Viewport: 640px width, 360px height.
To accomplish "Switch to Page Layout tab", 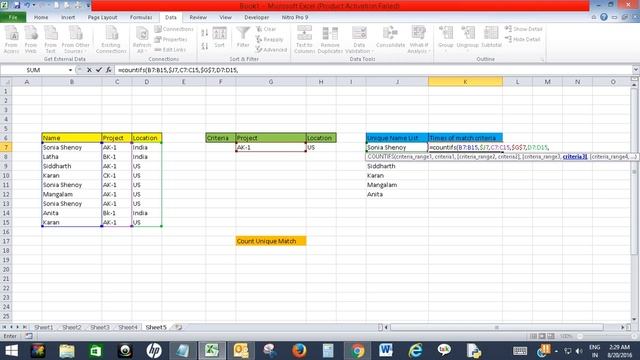I will coord(102,18).
